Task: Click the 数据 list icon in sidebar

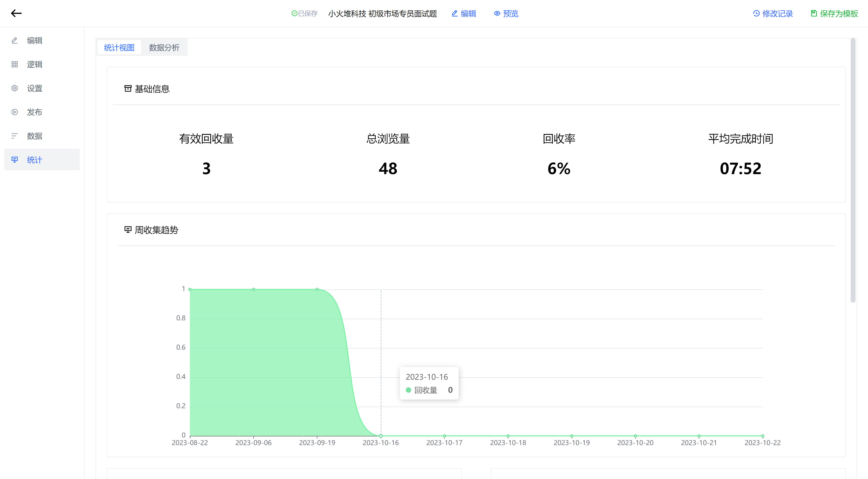Action: pos(14,136)
